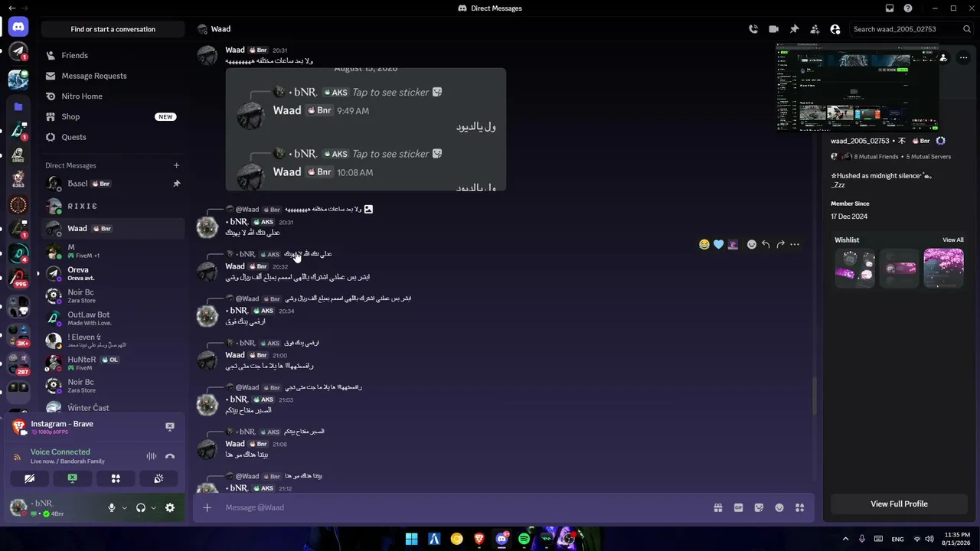
Task: Open User Settings gear
Action: point(170,507)
